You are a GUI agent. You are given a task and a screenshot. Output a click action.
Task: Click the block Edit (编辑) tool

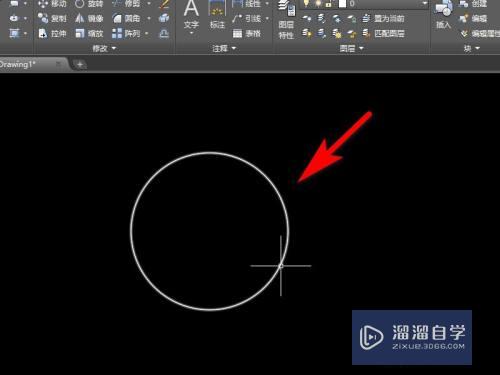(473, 18)
